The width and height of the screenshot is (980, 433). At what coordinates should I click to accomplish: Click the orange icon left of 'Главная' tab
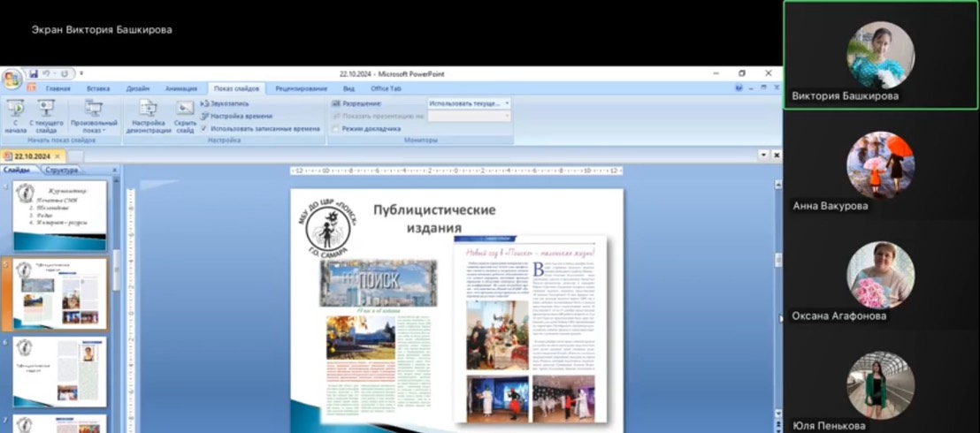pyautogui.click(x=31, y=88)
